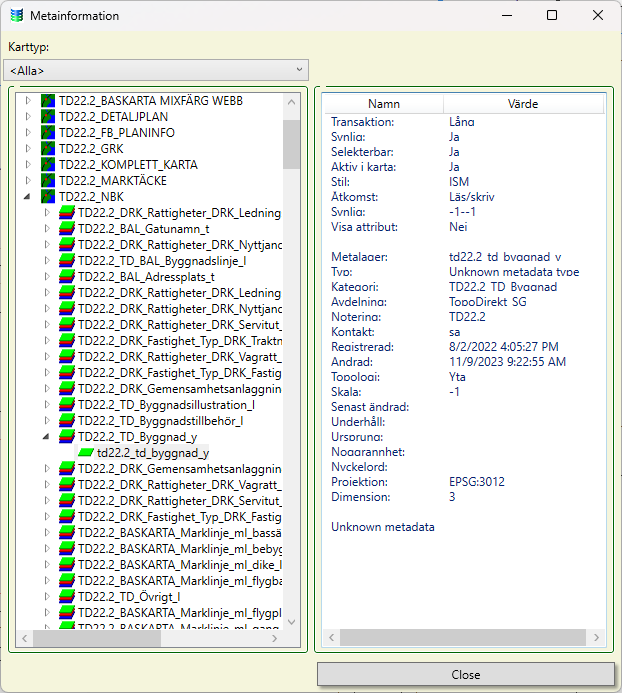Click the Metainformation app icon in title bar

tap(15, 16)
